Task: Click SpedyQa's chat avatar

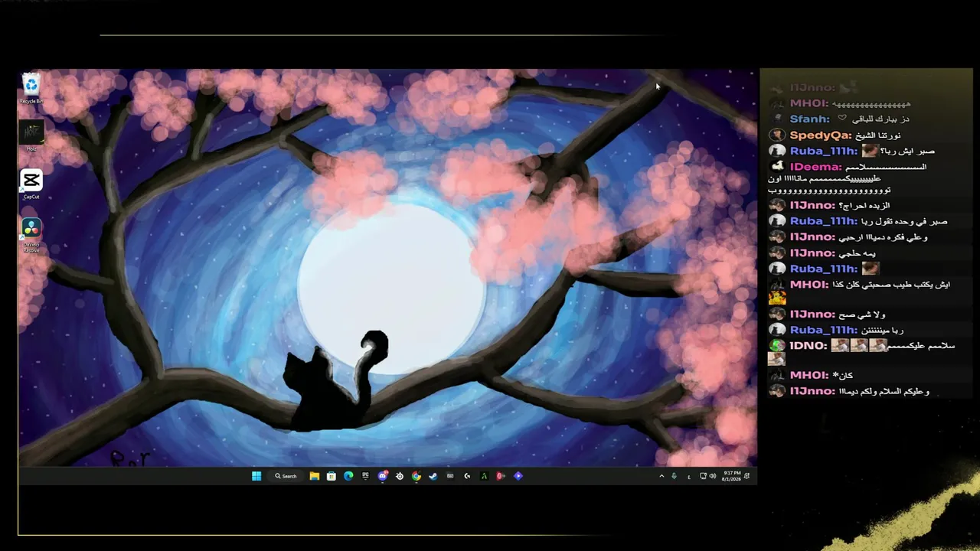Action: (777, 135)
